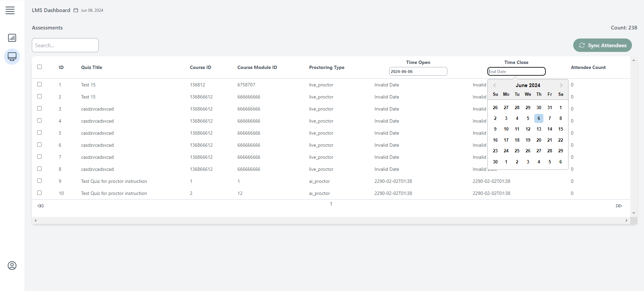Show next month in the calendar
This screenshot has height=291, width=644.
point(561,85)
